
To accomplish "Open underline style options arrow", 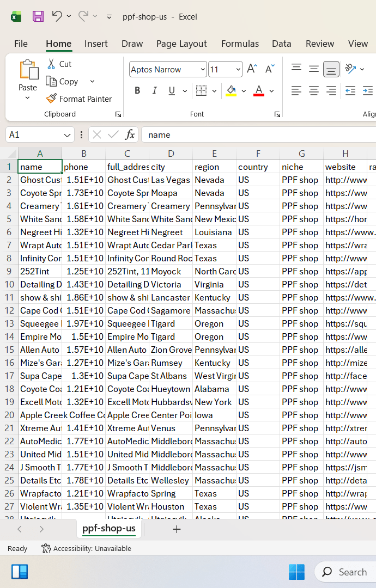I will coord(185,91).
